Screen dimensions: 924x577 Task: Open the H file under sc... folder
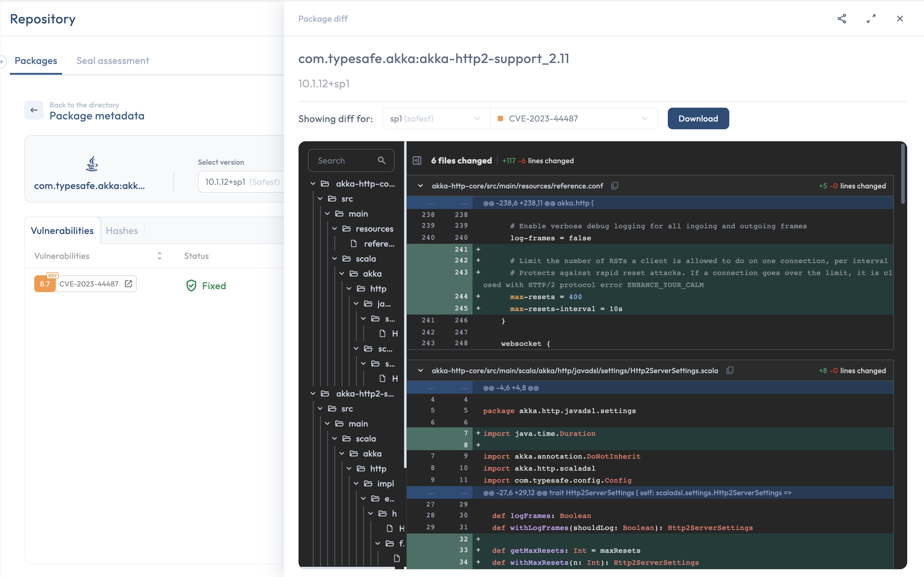pyautogui.click(x=389, y=378)
